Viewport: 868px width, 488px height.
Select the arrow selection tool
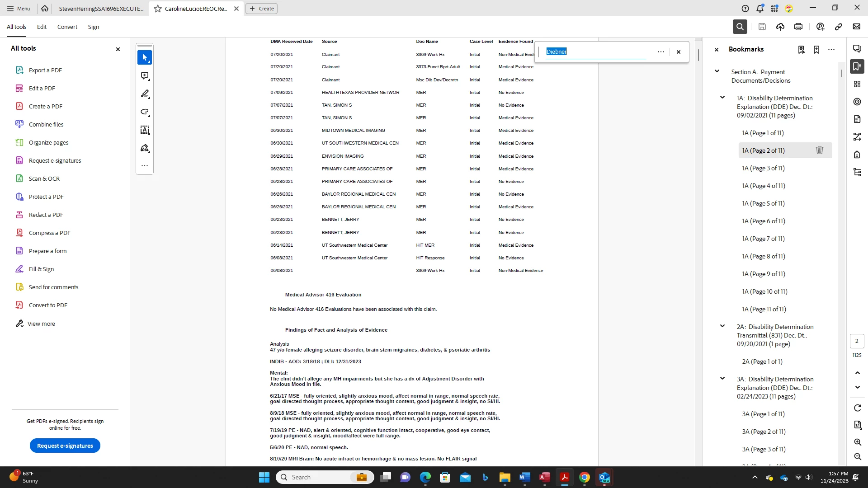point(144,57)
